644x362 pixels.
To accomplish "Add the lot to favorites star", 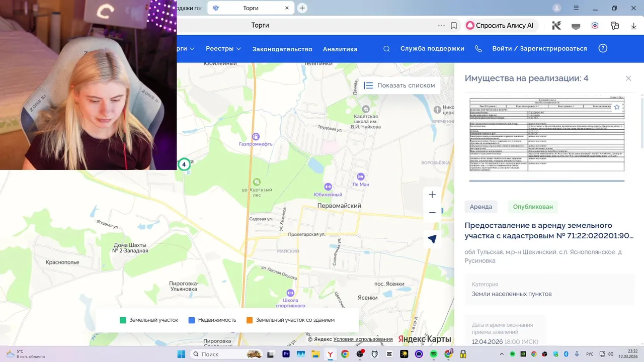I will pos(617,107).
